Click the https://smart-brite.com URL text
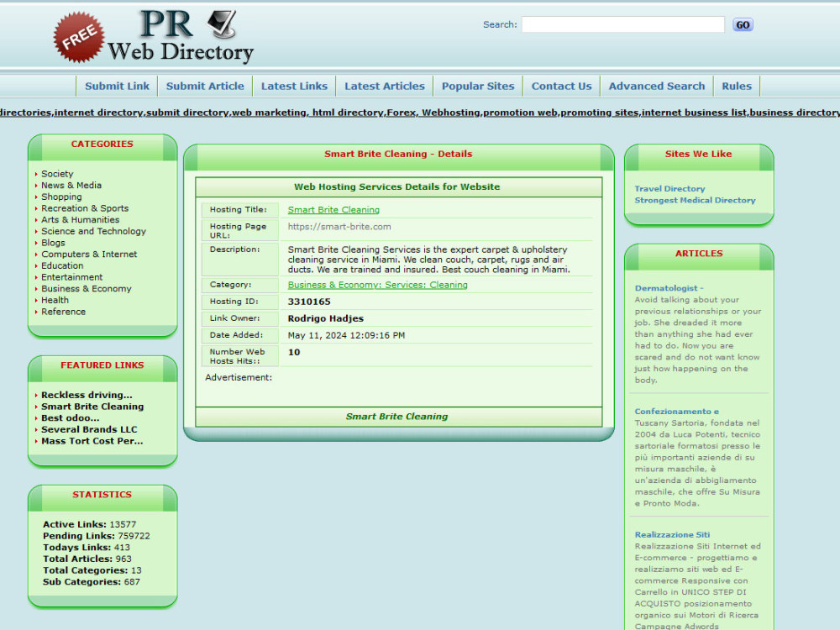 pos(339,227)
